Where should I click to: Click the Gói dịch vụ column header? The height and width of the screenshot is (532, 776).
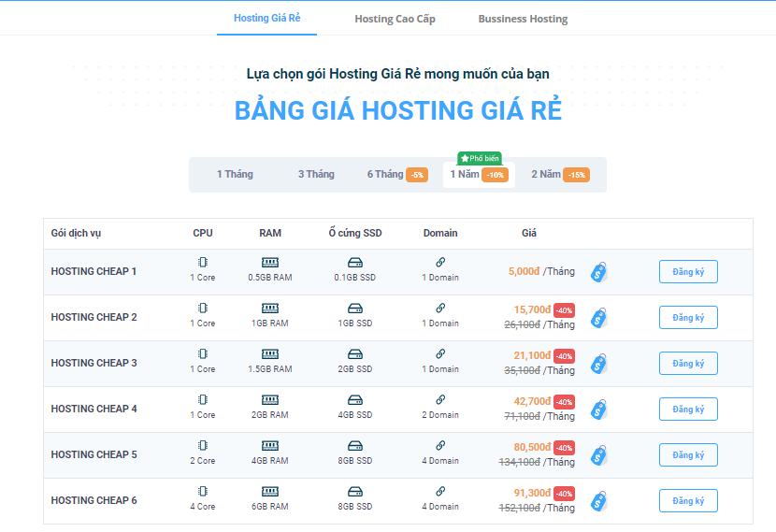pyautogui.click(x=76, y=233)
